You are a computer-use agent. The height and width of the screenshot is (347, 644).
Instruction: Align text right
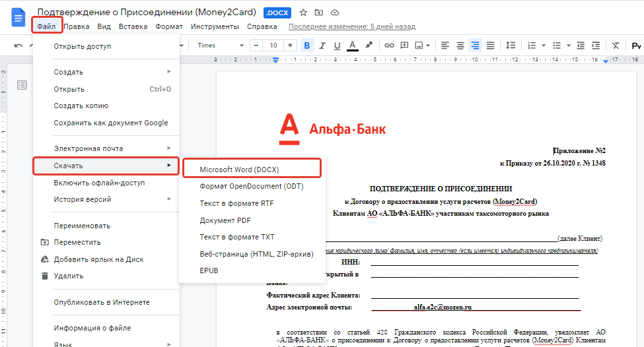pos(475,46)
